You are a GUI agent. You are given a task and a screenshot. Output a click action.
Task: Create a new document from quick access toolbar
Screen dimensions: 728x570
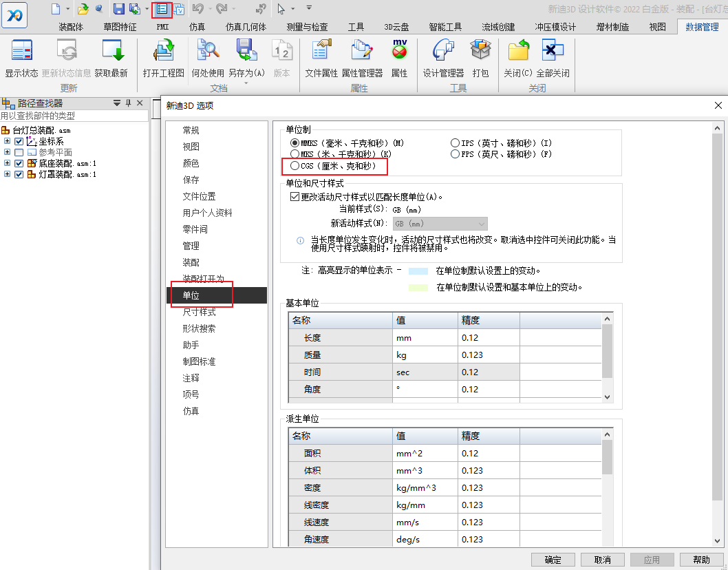click(x=56, y=9)
